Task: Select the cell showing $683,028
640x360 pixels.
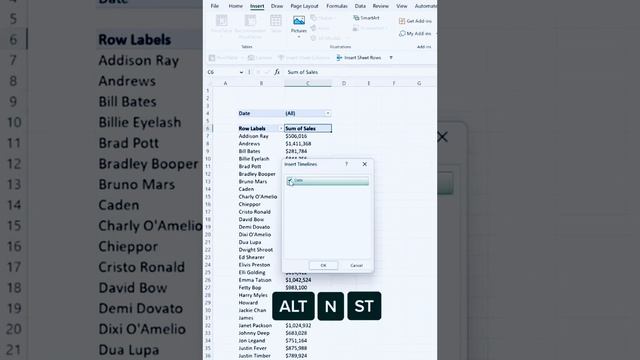Action: click(308, 333)
